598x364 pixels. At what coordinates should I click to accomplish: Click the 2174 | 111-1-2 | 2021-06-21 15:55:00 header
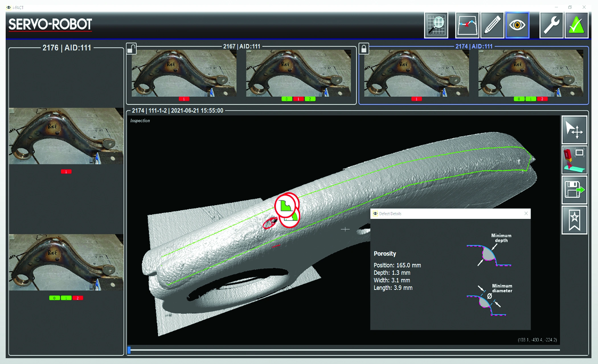177,111
